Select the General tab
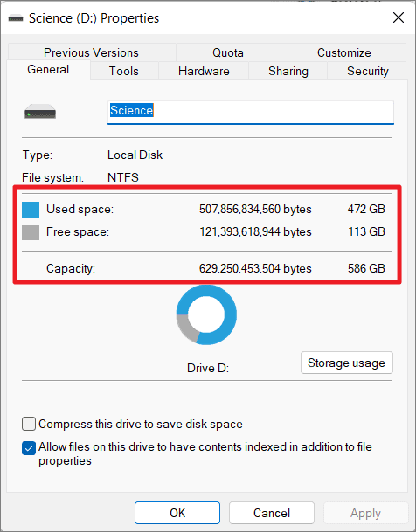The image size is (416, 532). point(48,70)
